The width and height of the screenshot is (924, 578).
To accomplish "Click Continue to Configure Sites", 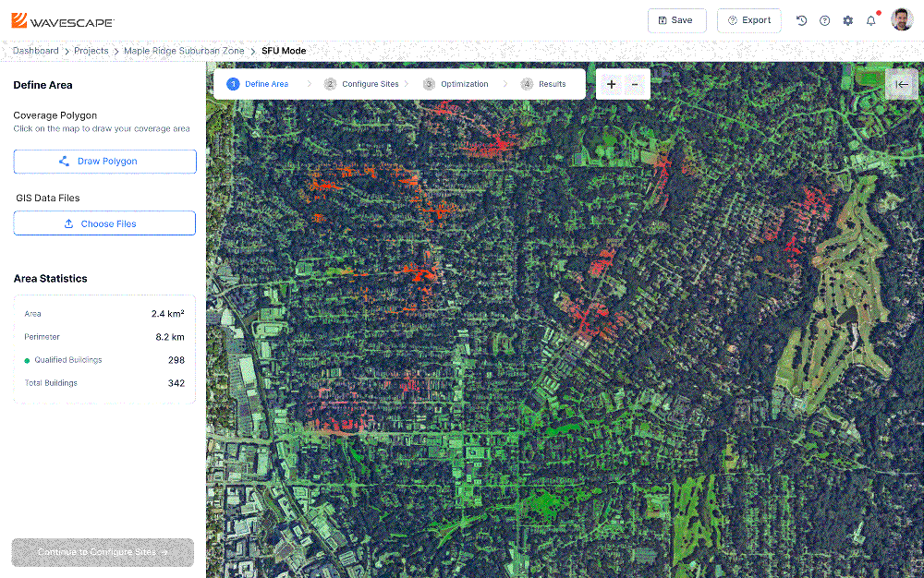I will tap(103, 552).
